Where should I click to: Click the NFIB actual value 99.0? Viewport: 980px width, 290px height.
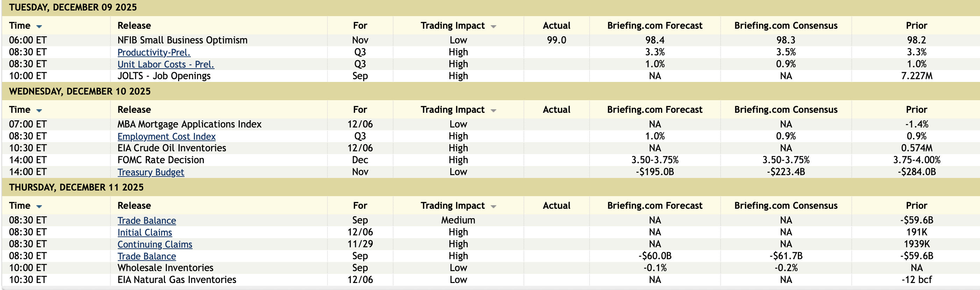pyautogui.click(x=556, y=40)
